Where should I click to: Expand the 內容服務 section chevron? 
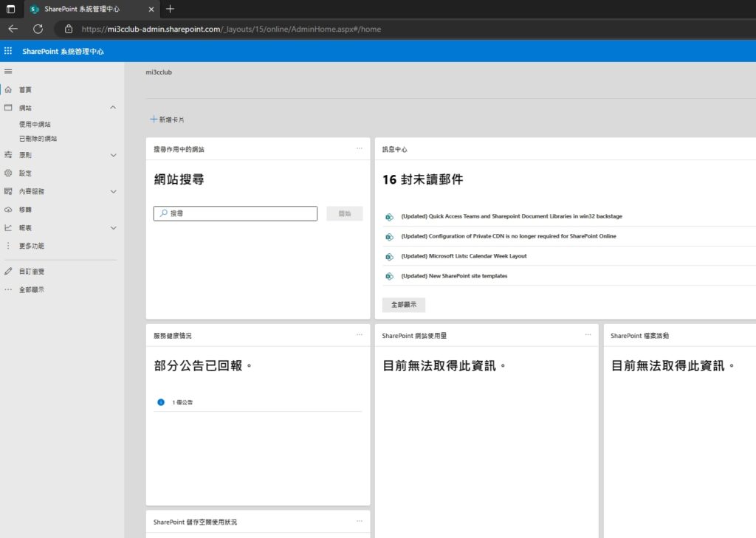[113, 191]
